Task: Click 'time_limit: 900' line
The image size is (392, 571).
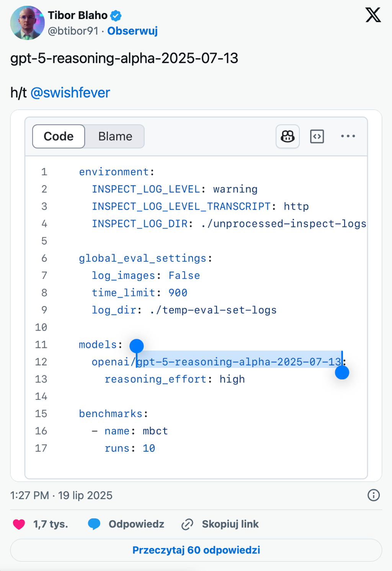Action: tap(139, 293)
